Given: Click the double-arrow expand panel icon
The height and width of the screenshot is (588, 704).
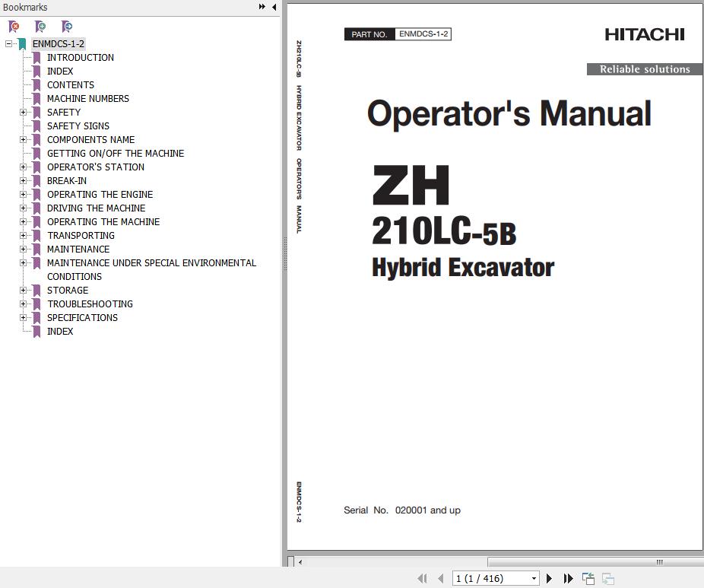Looking at the screenshot, I should (262, 7).
